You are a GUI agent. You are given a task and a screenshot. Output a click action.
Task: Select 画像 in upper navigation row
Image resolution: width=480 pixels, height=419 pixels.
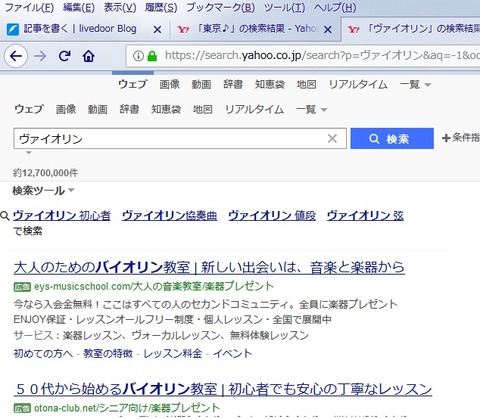170,85
